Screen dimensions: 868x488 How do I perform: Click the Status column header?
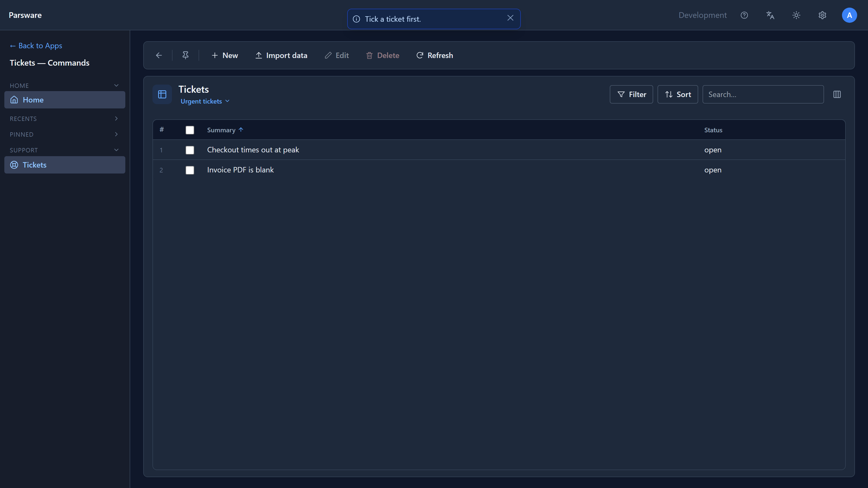click(713, 130)
